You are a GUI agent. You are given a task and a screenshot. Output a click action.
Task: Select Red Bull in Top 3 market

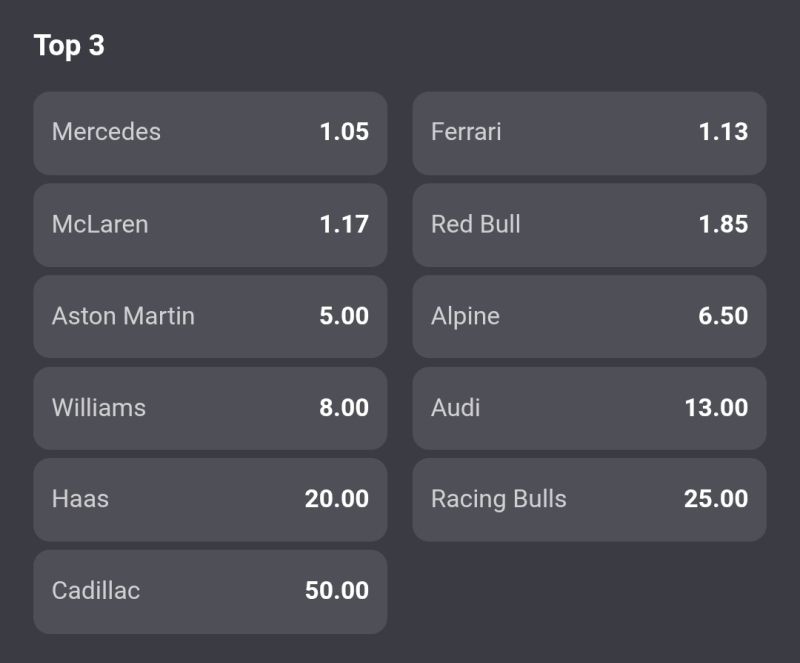click(x=589, y=224)
